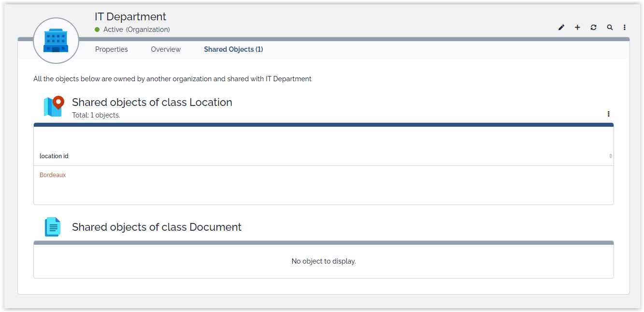The image size is (644, 312).
Task: Click the location id column header
Action: click(54, 156)
